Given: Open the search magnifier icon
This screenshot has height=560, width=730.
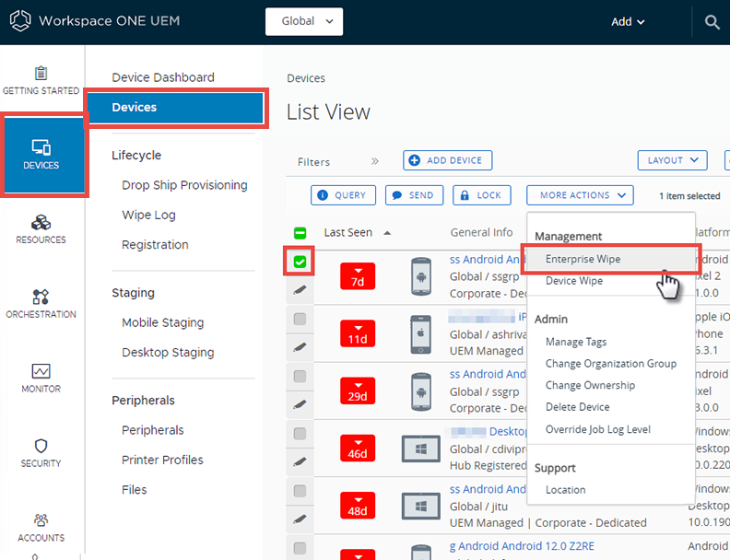Looking at the screenshot, I should (712, 21).
